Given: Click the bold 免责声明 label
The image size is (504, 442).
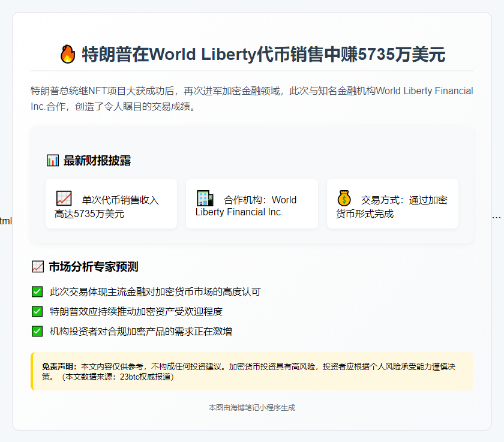Looking at the screenshot, I should coord(59,366).
